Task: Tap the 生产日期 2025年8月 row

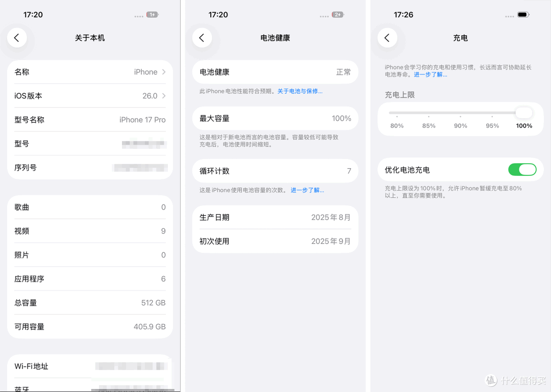Action: coord(275,218)
